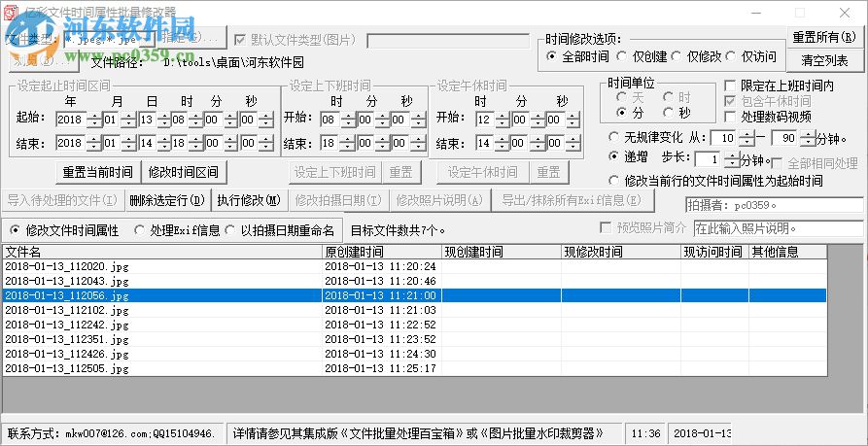
Task: Click in the 拍摄者 input field
Action: click(775, 205)
